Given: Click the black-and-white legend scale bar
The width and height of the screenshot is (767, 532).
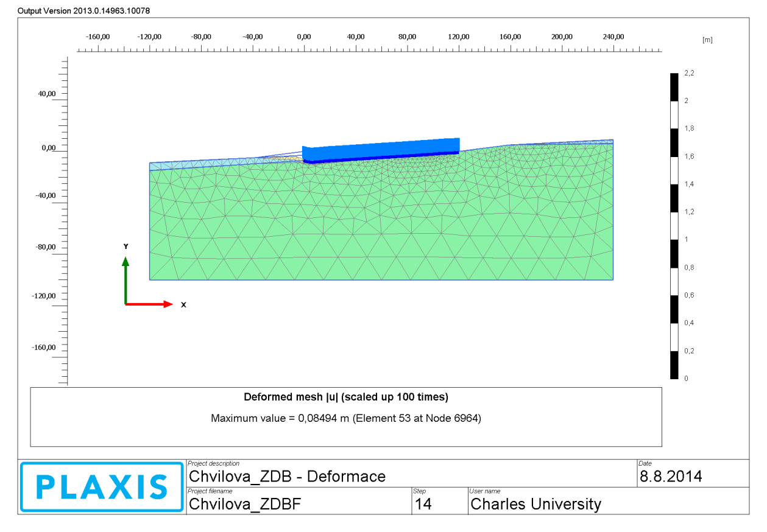Looking at the screenshot, I should click(x=674, y=226).
